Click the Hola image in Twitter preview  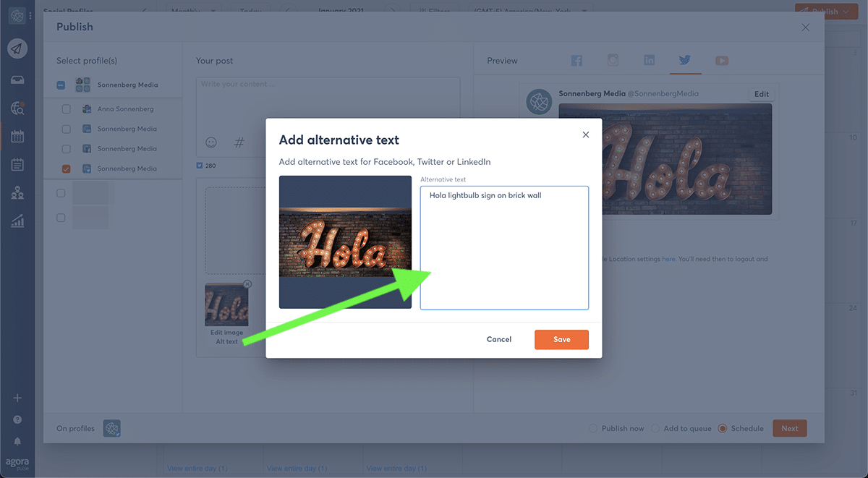665,159
